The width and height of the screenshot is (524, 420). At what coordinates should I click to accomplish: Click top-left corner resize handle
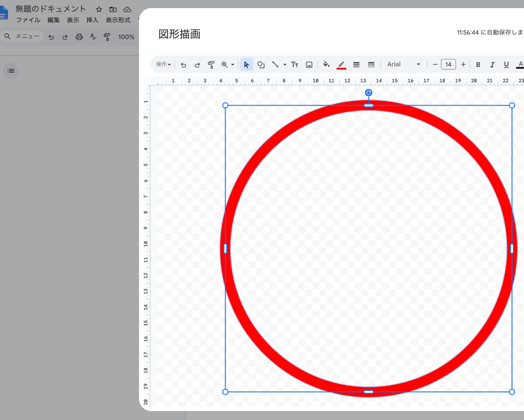[x=225, y=106]
